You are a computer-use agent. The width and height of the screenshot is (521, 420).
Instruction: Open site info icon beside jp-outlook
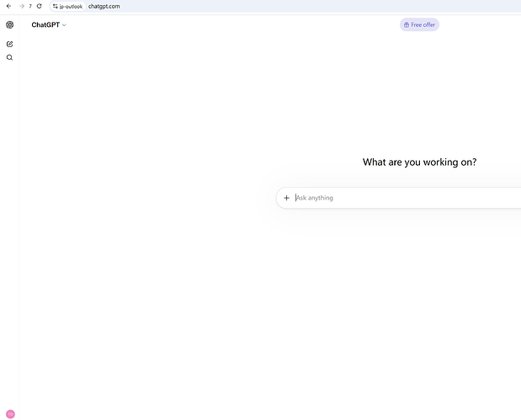56,6
